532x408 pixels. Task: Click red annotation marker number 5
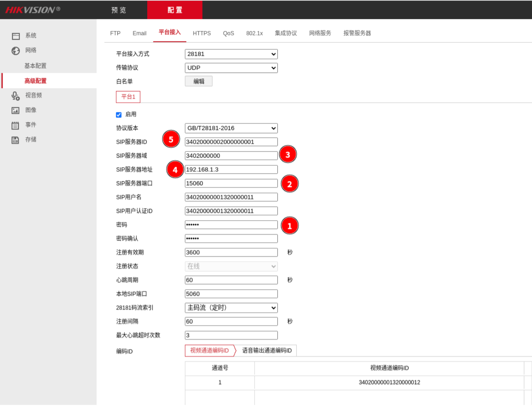pos(171,140)
